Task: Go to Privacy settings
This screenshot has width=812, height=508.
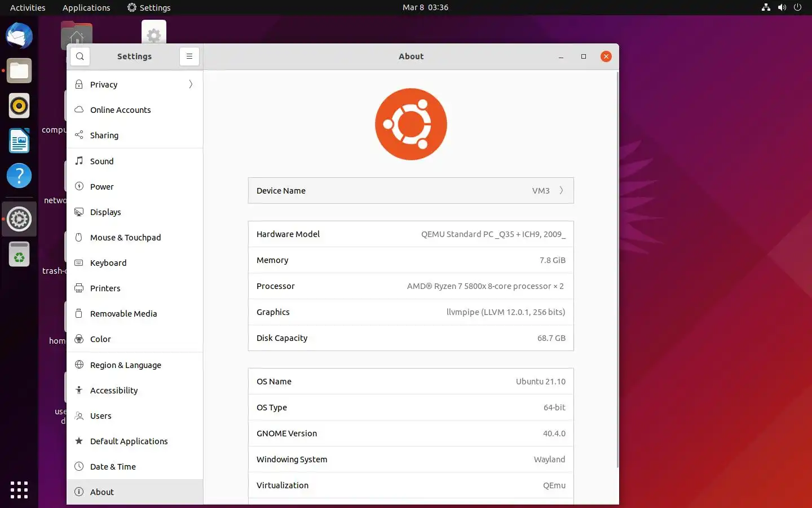Action: point(135,84)
